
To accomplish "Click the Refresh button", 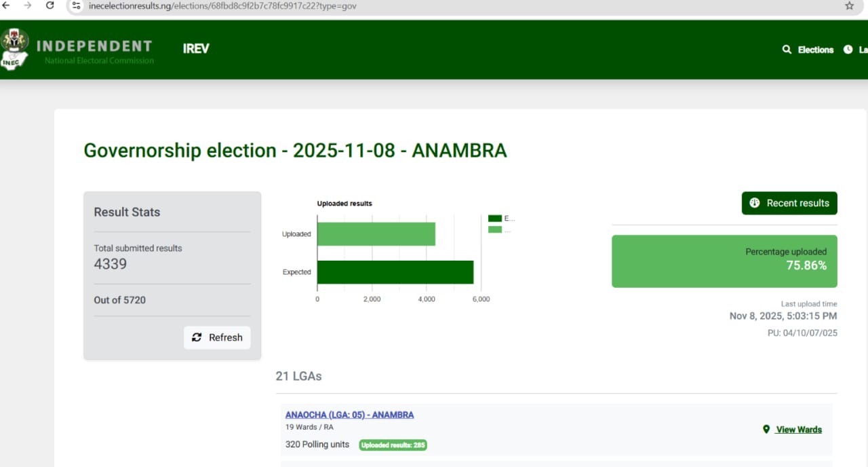I will 217,337.
